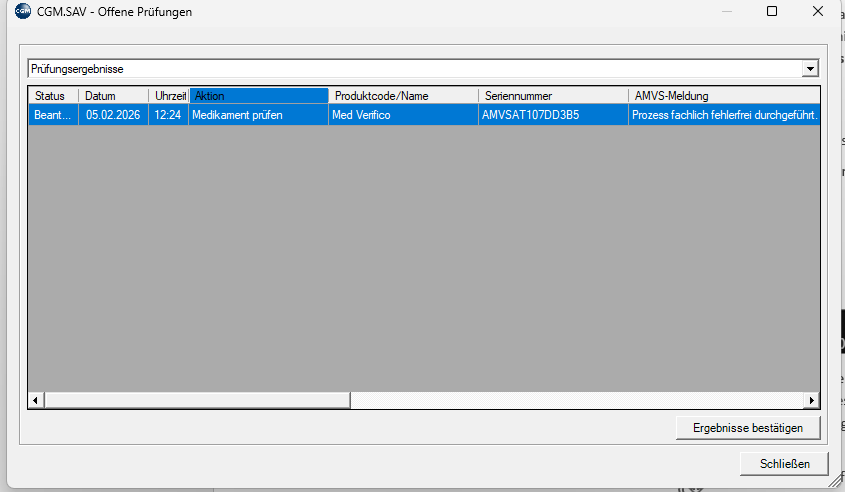
Task: Click the horizontal scrollbar thumb
Action: [197, 400]
